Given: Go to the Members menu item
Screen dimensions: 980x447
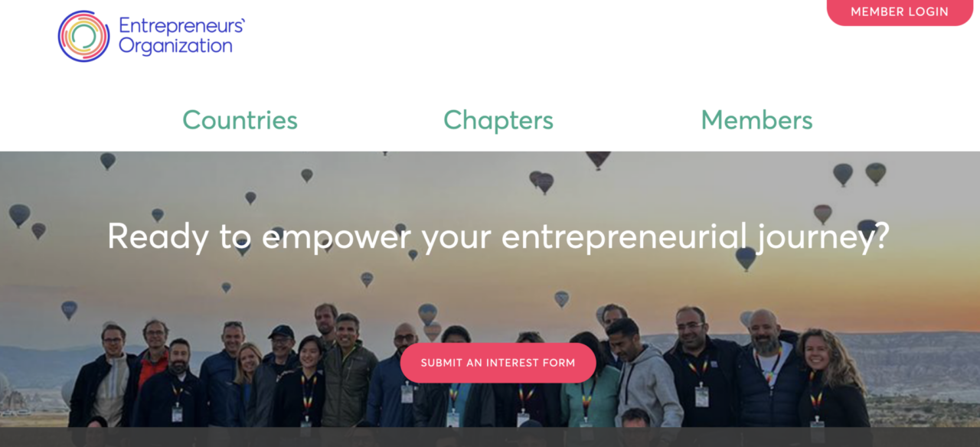Looking at the screenshot, I should click(756, 120).
